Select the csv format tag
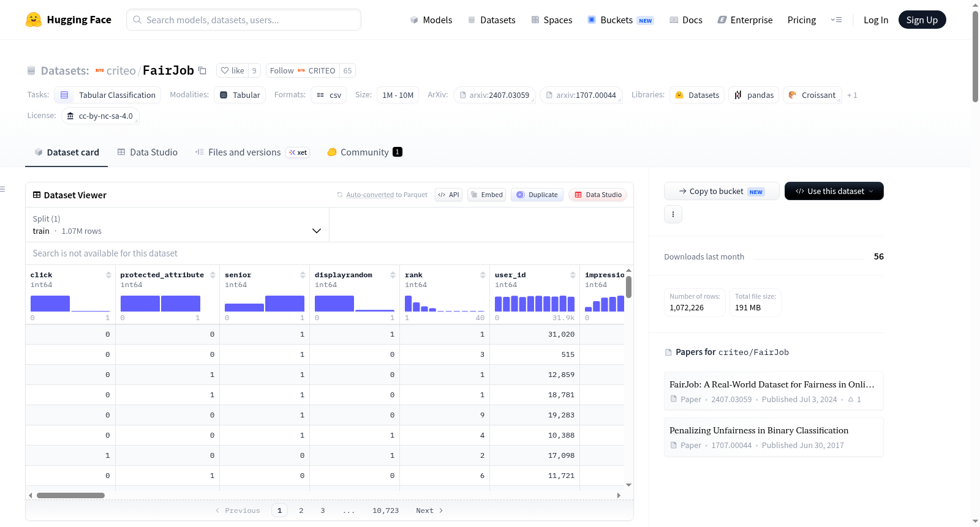 [329, 95]
